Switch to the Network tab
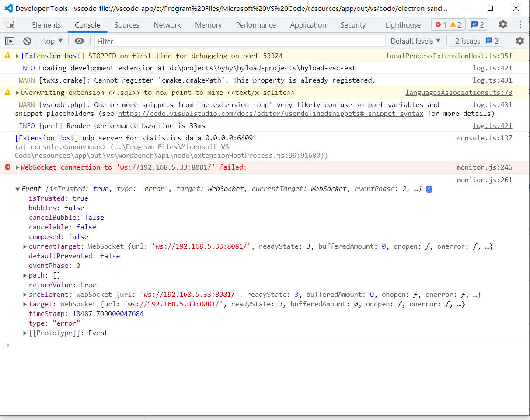530x420 pixels. (x=167, y=25)
